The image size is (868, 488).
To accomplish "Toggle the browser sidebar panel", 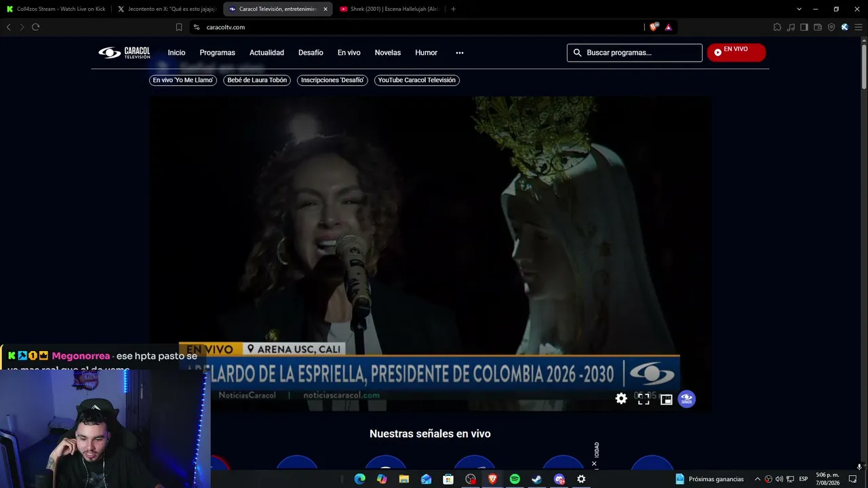I will [x=804, y=27].
